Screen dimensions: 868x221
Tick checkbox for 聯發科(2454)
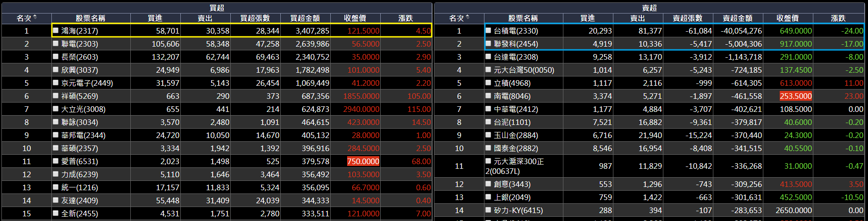coord(489,43)
